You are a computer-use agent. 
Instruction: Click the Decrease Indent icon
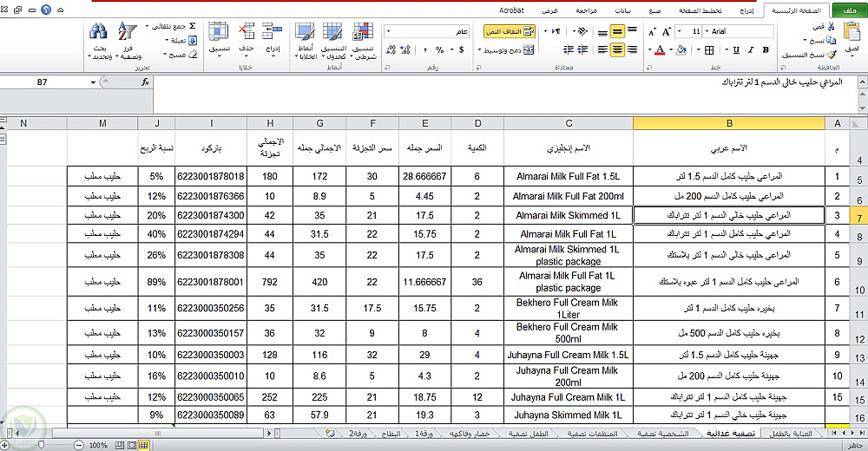[x=582, y=49]
